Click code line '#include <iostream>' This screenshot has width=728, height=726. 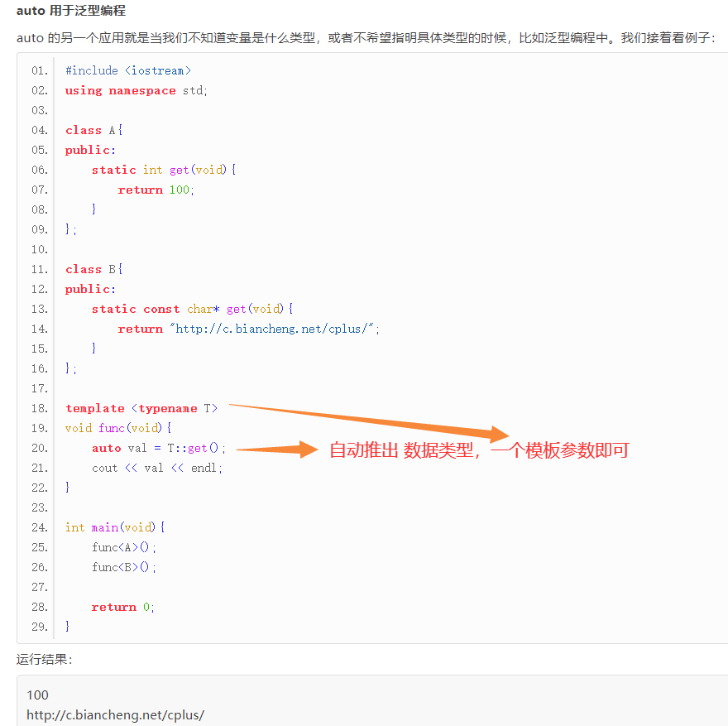point(128,70)
